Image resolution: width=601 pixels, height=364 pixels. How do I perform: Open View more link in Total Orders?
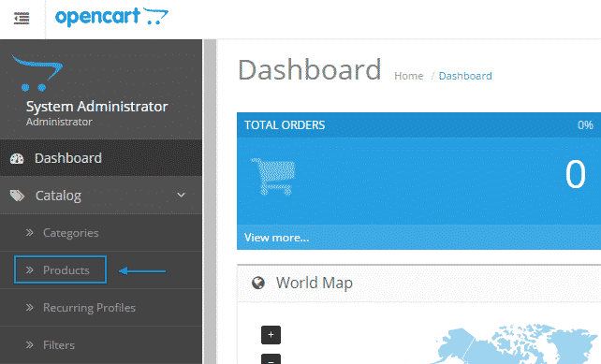tap(276, 238)
